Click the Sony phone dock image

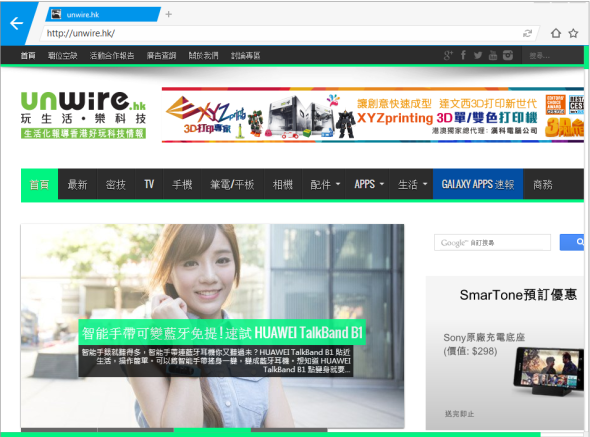pos(548,372)
